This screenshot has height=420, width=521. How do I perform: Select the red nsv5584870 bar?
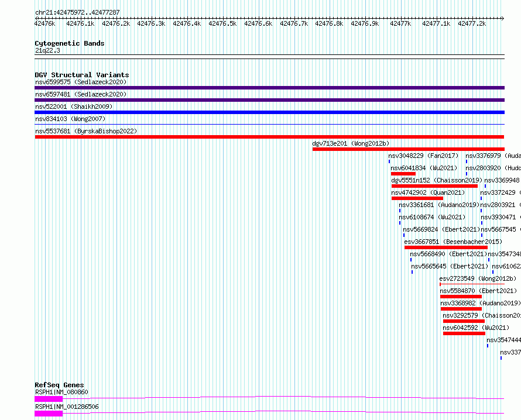(x=461, y=297)
